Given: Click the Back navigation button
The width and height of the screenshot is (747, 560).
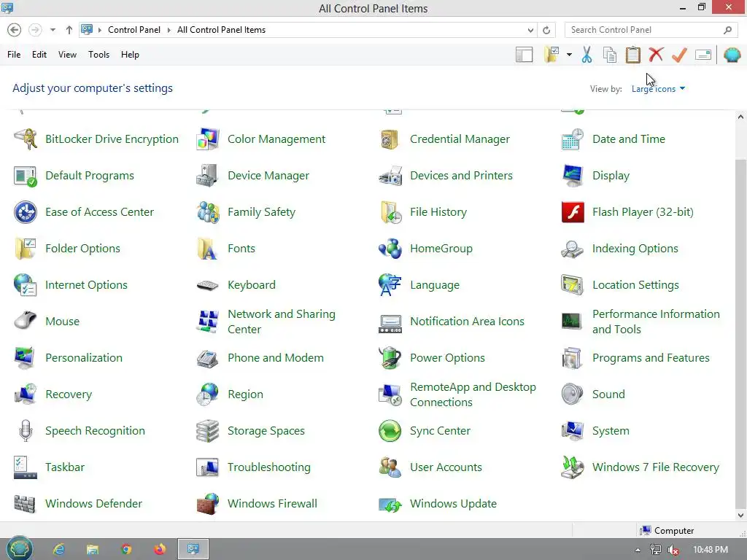Looking at the screenshot, I should (15, 30).
